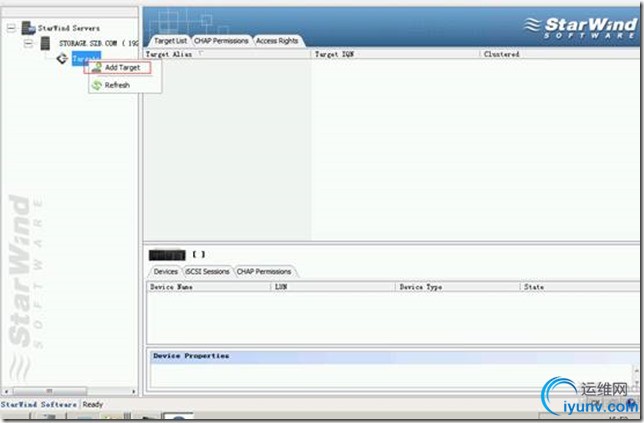Sort by Device Type column
The width and height of the screenshot is (644, 423).
pyautogui.click(x=458, y=287)
